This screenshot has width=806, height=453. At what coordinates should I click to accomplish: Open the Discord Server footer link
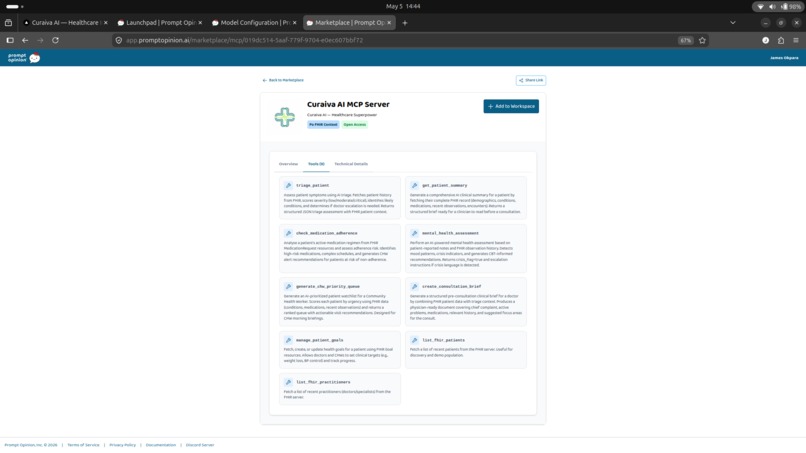coord(200,445)
